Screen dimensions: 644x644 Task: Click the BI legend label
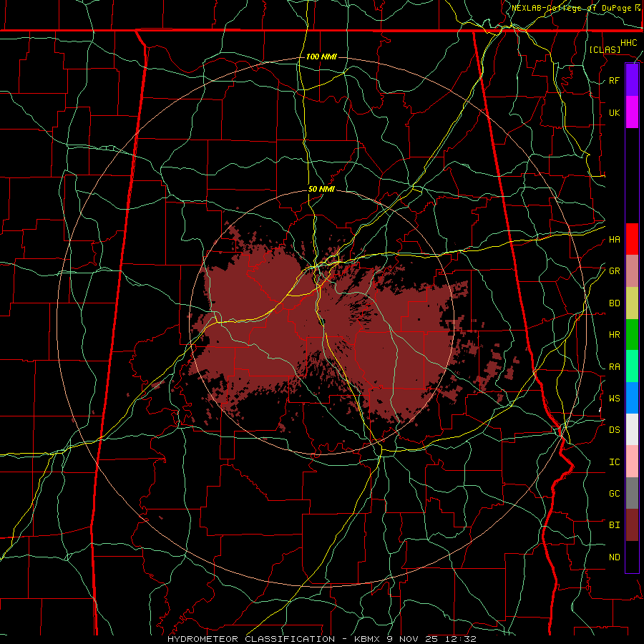coord(614,525)
